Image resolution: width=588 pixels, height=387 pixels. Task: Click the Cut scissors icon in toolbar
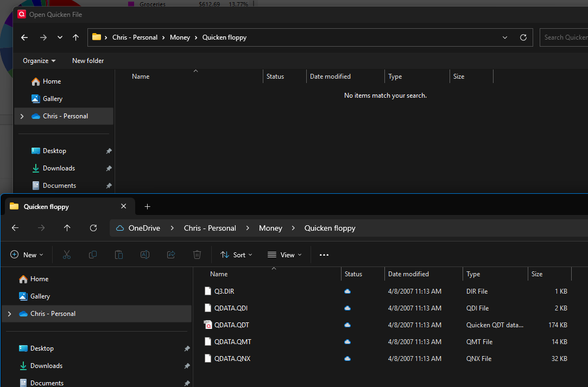67,255
